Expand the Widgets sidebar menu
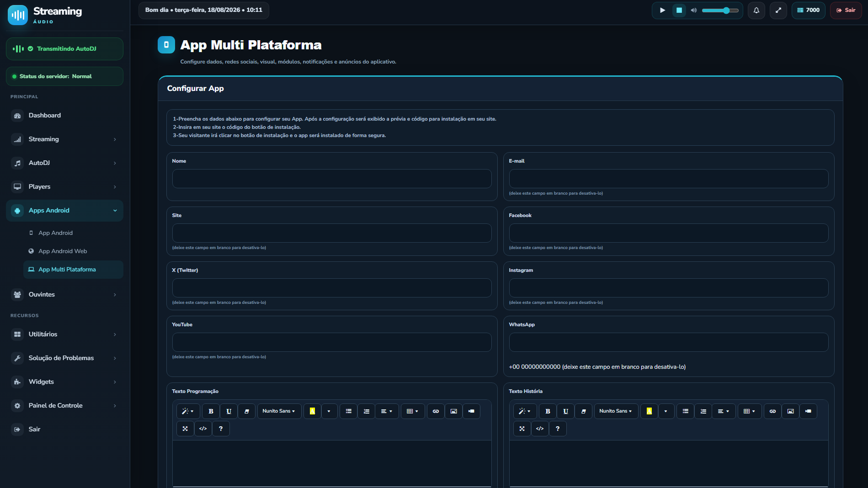Image resolution: width=868 pixels, height=488 pixels. click(64, 382)
